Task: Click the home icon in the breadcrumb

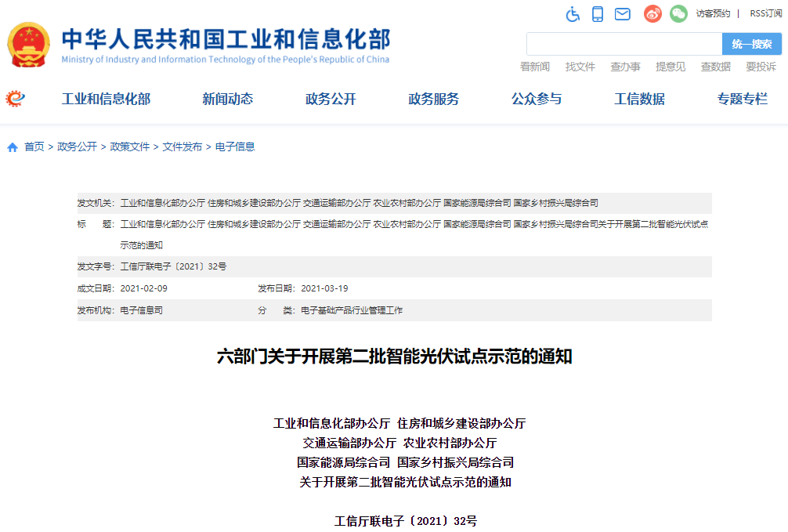Action: tap(10, 146)
